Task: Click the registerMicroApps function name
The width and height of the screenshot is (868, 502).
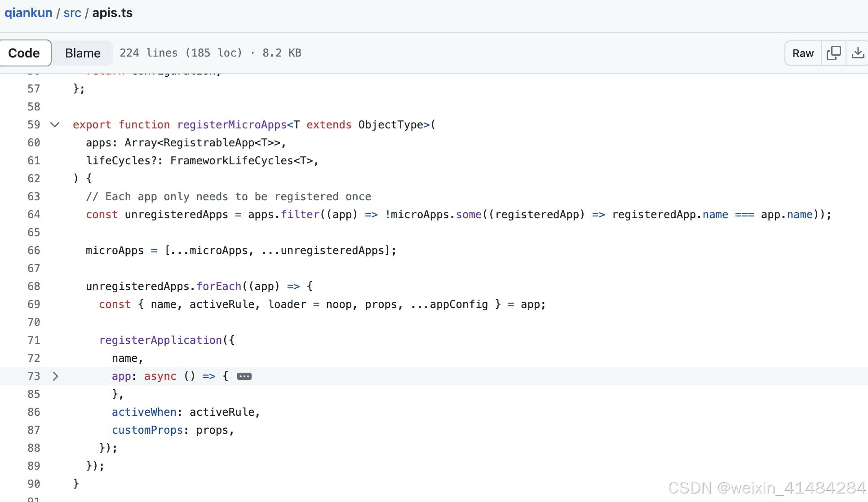Action: point(232,125)
